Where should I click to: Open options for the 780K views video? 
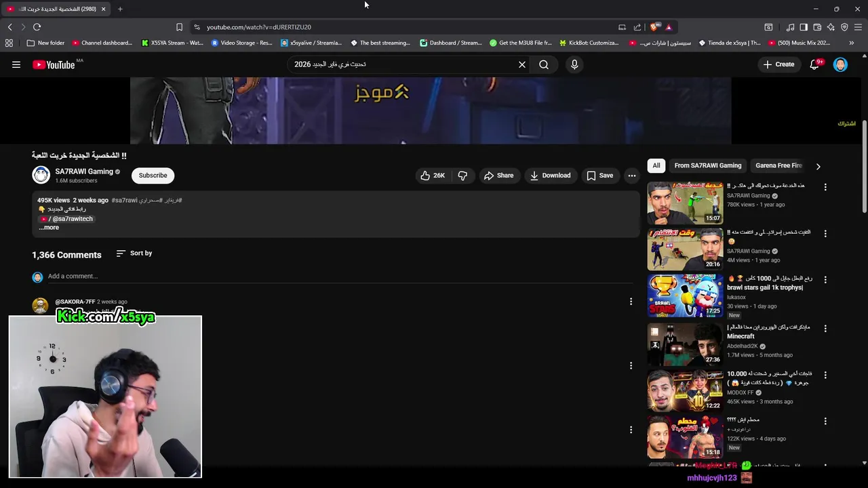825,187
